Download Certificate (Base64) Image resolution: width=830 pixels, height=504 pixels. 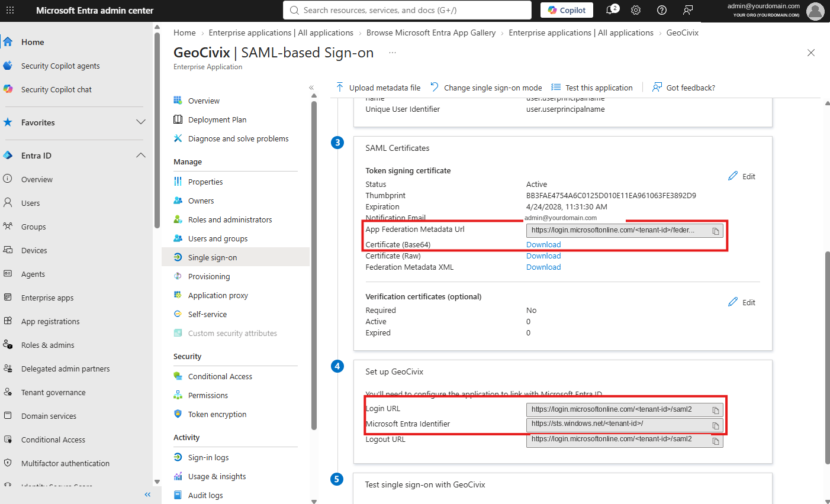tap(543, 244)
